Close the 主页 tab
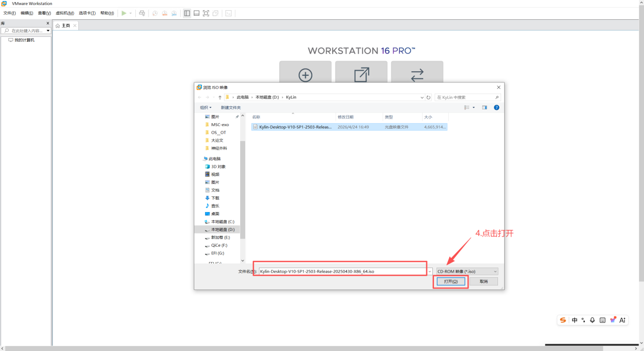Viewport: 644px width, 351px height. pos(75,25)
